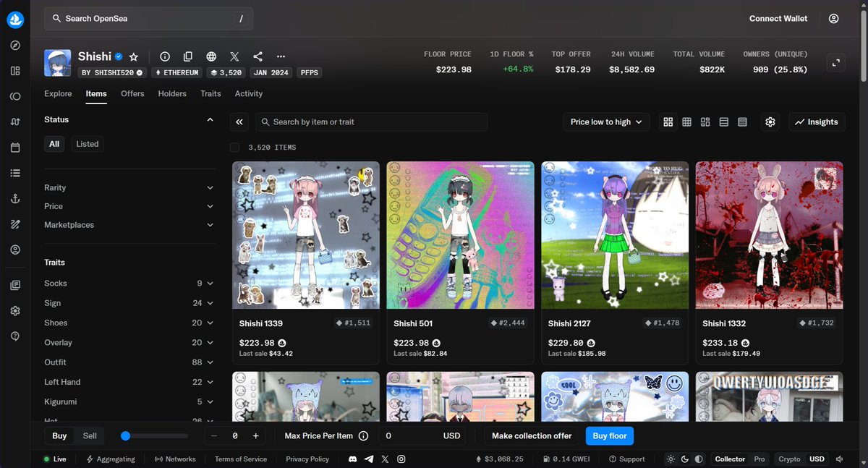
Task: Select the Listed status filter
Action: click(88, 144)
